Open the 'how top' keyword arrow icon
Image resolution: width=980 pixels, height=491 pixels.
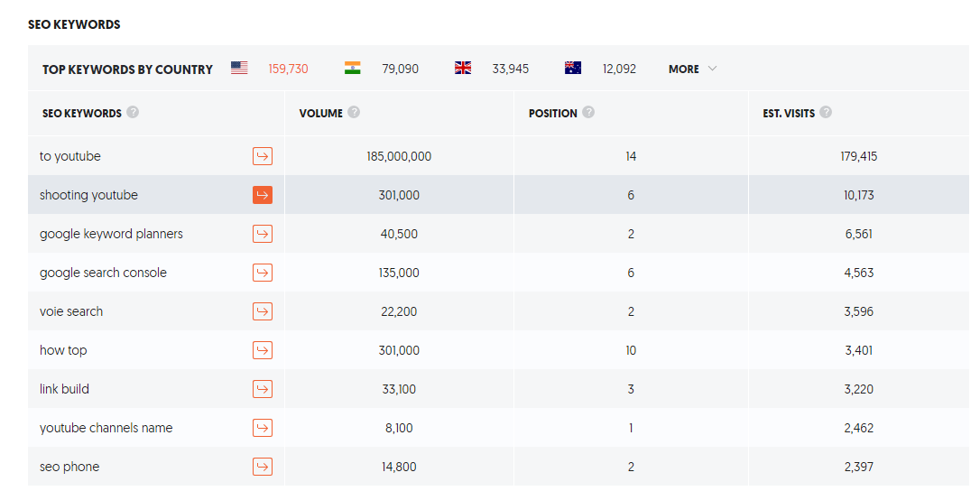click(262, 351)
